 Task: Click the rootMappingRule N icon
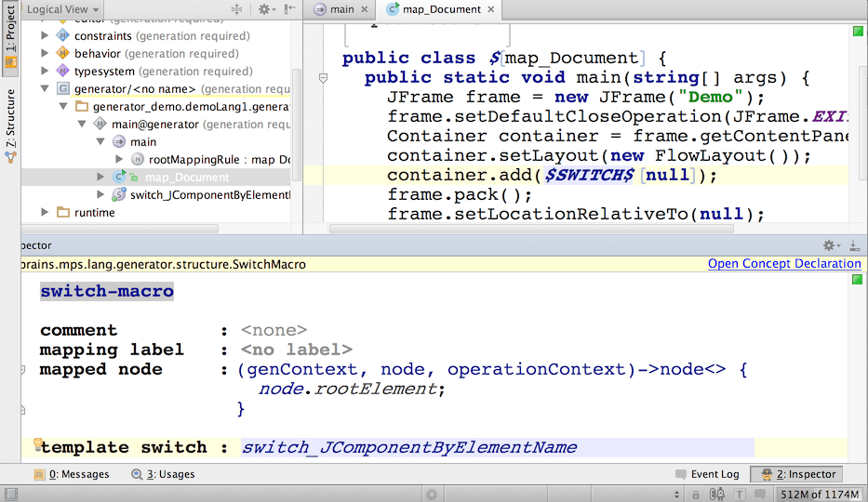click(138, 159)
